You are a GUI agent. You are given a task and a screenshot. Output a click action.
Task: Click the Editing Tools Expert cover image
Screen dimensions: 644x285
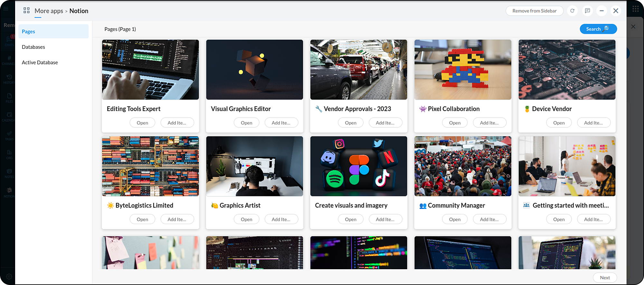click(150, 70)
